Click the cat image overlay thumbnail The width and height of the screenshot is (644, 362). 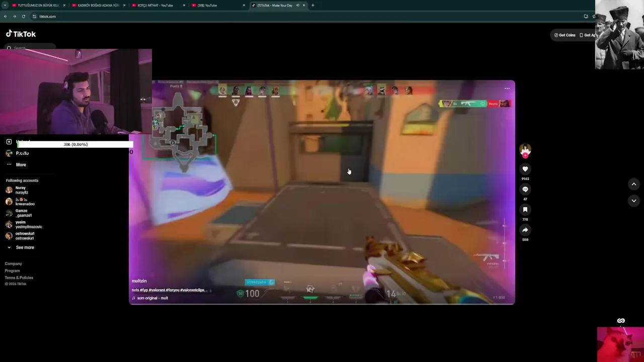pyautogui.click(x=620, y=344)
